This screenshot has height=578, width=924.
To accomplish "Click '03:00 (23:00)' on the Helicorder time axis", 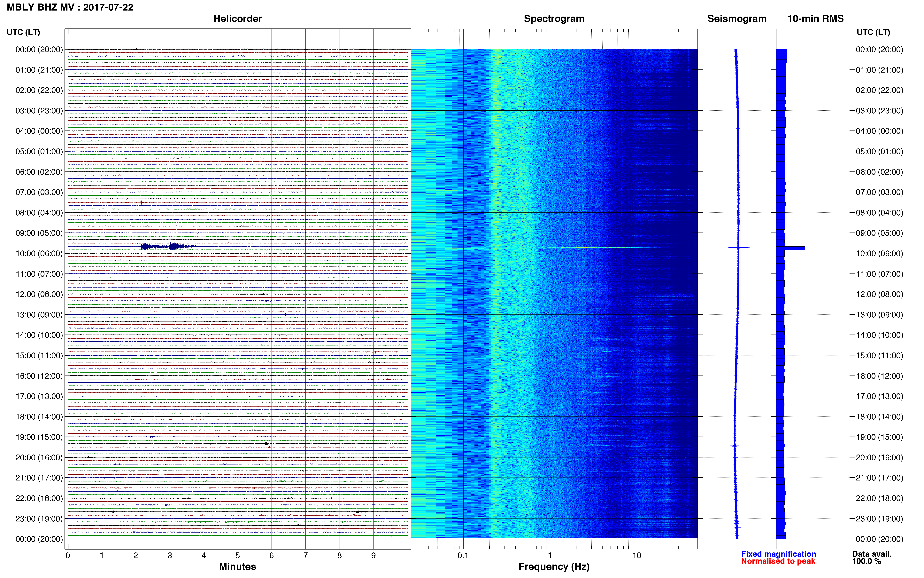I will 39,111.
